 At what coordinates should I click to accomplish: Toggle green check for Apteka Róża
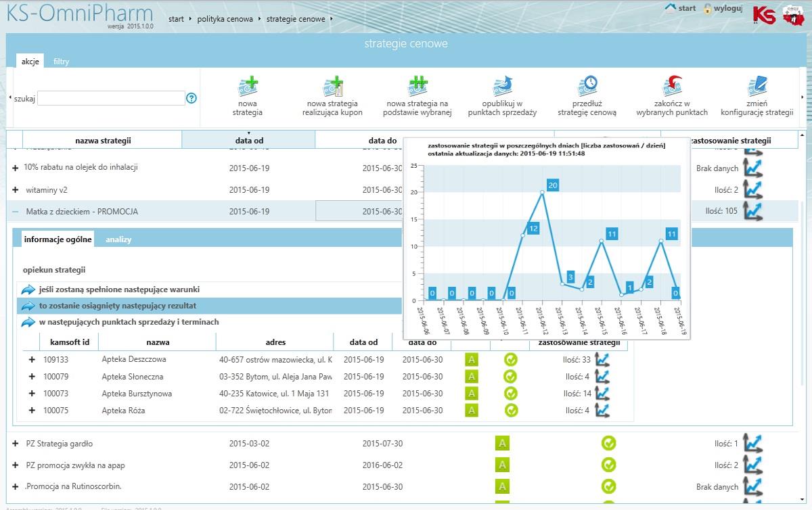click(511, 410)
